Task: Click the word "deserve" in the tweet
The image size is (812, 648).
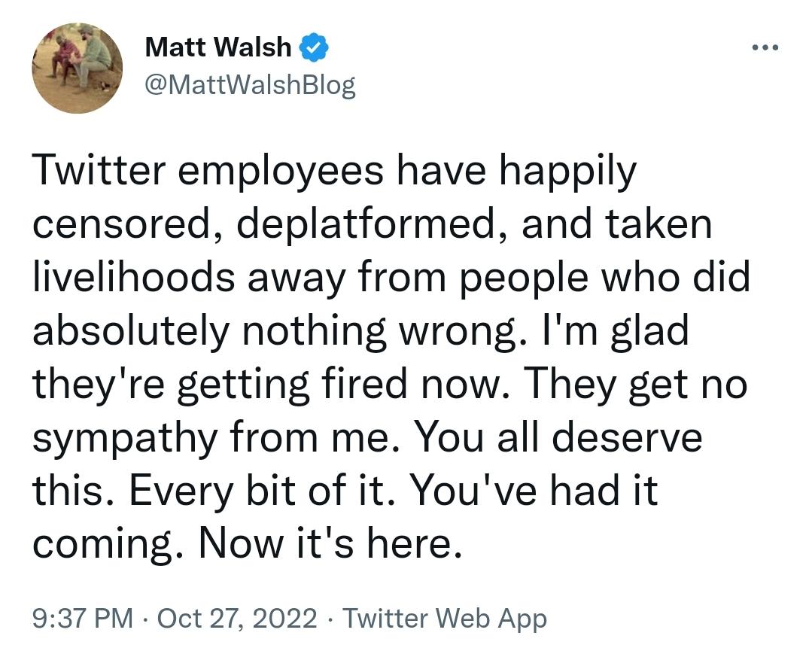Action: click(627, 437)
